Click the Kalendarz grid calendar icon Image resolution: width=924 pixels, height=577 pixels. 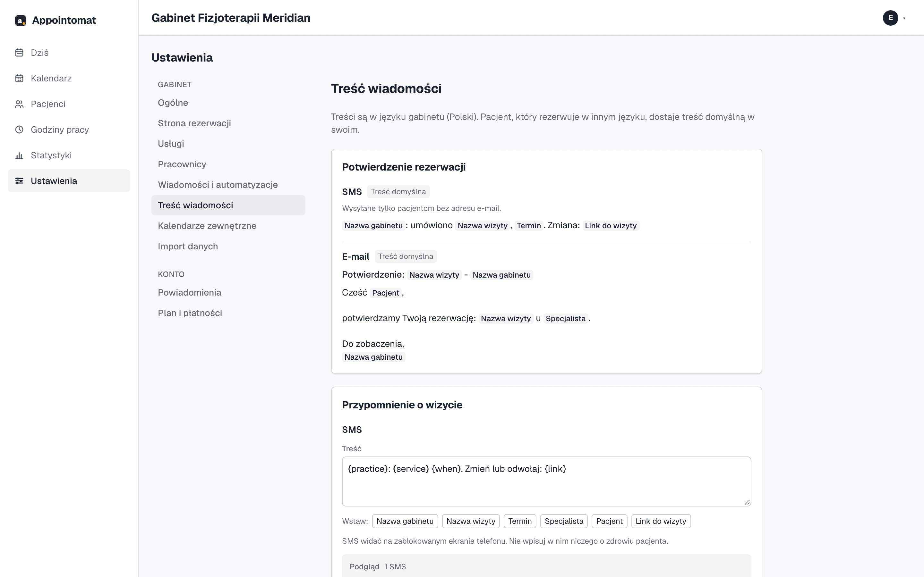(19, 78)
